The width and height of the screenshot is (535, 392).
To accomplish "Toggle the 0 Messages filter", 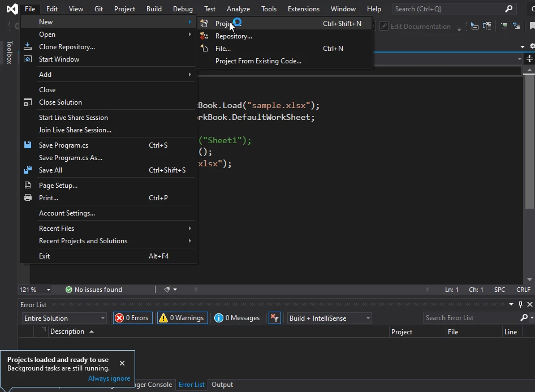I will [x=237, y=318].
